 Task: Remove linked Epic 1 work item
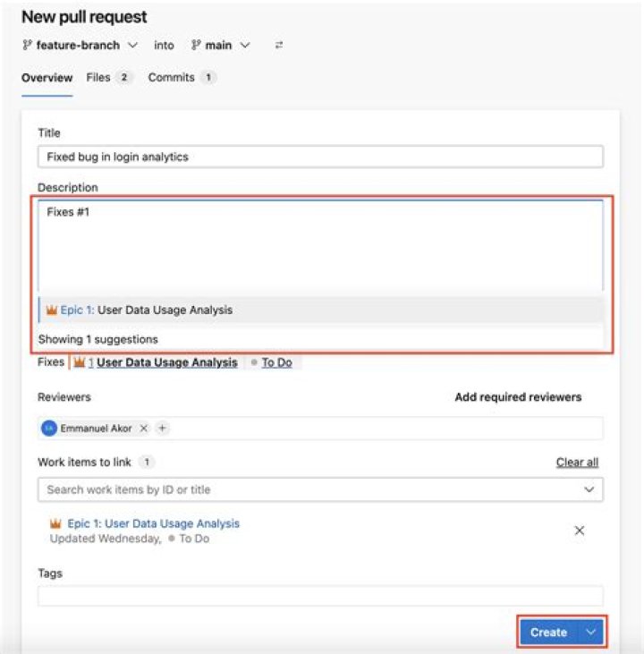pos(579,531)
